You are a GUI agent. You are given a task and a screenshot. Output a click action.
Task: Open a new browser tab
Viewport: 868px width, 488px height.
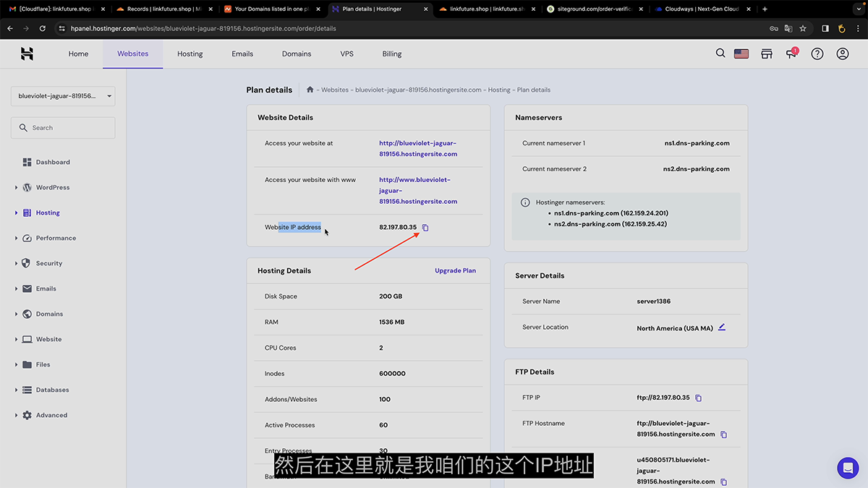coord(765,9)
